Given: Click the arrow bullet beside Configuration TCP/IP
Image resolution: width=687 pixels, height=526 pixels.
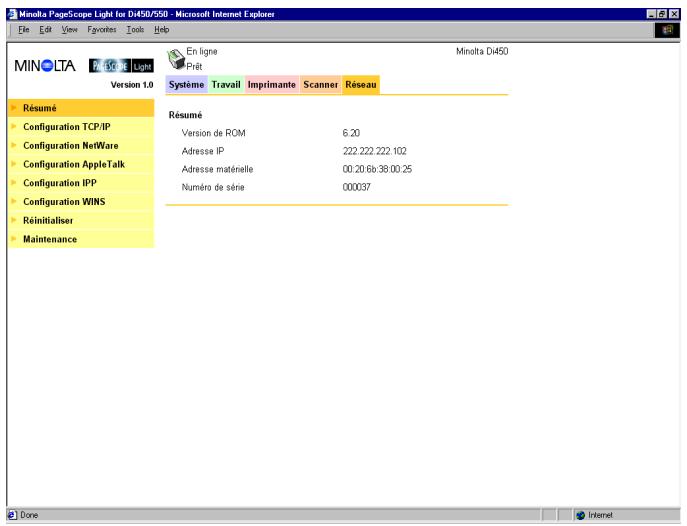Looking at the screenshot, I should (14, 126).
